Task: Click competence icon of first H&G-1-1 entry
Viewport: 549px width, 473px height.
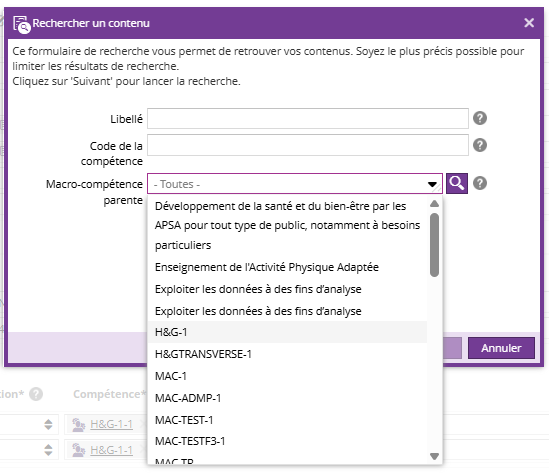Action: tap(78, 424)
